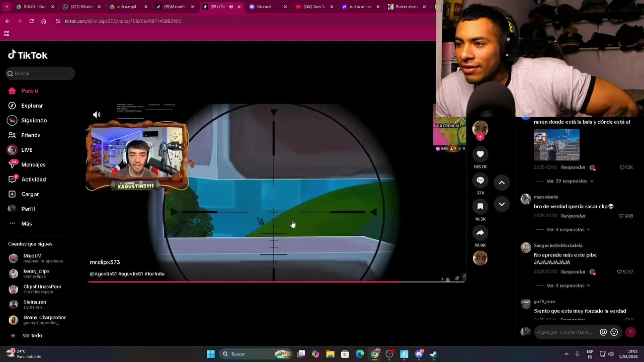Switch to the 'ruleta online' browser tab
Image resolution: width=644 pixels, height=362 pixels.
361,7
